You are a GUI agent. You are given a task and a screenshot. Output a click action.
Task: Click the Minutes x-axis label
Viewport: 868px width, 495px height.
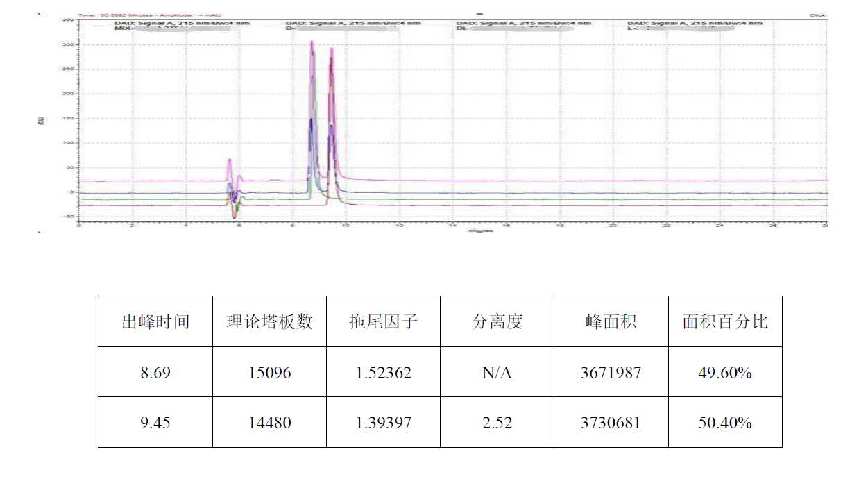pyautogui.click(x=480, y=230)
